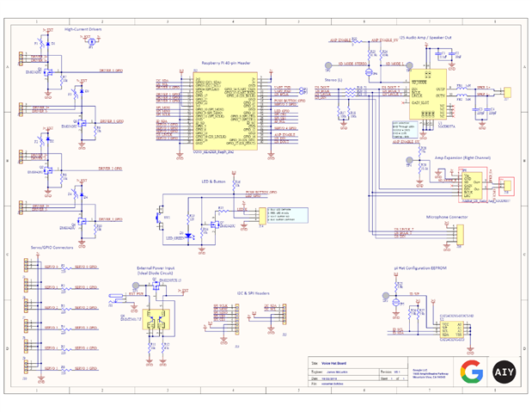
Task: Click the C1 capacitor symbol
Action: tap(440, 55)
